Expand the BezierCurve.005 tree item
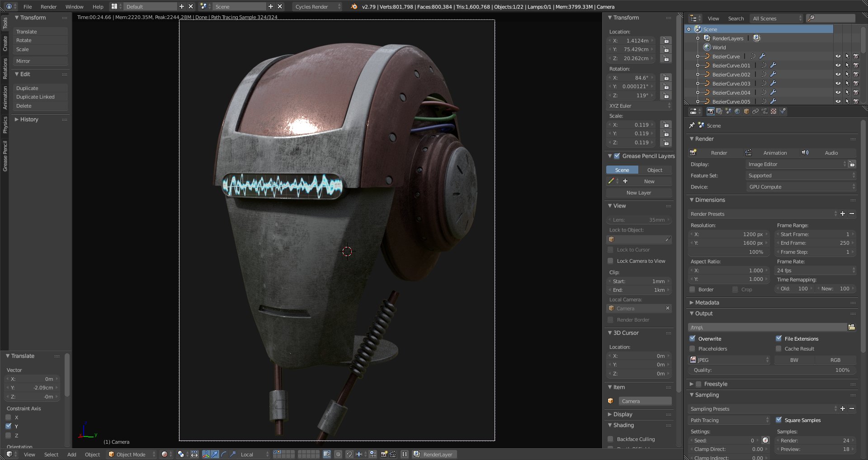 tap(698, 101)
